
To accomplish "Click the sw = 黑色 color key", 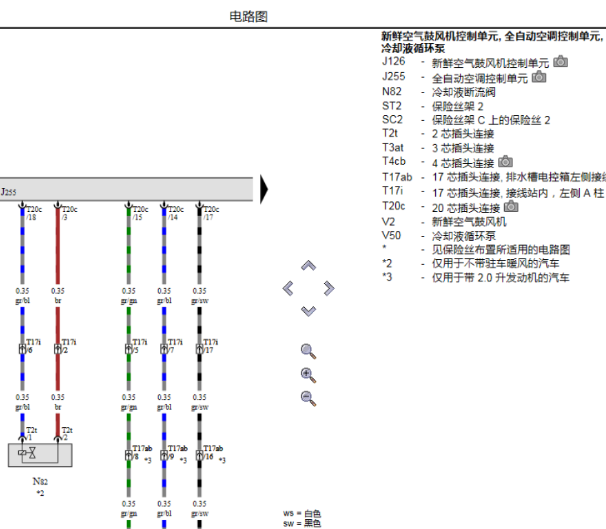I will click(x=302, y=524).
